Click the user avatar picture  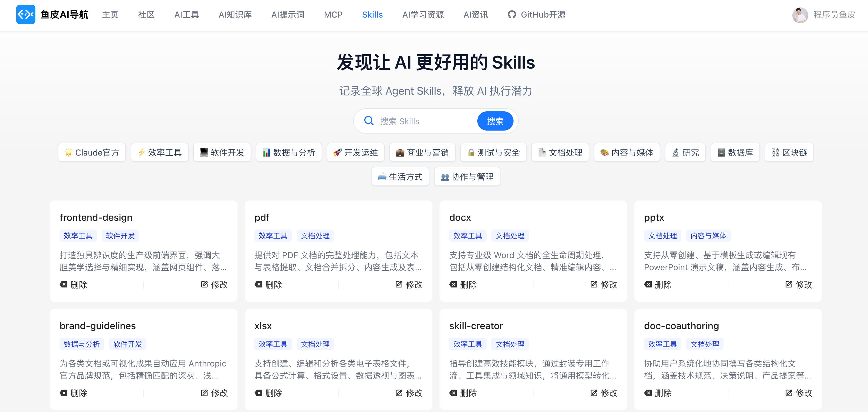point(800,15)
